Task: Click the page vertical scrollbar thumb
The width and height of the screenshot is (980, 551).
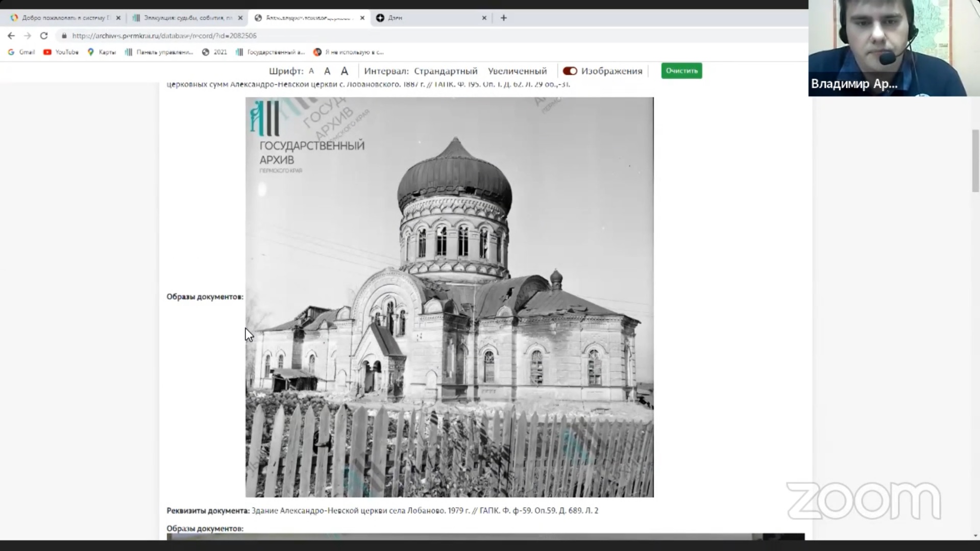Action: [x=975, y=161]
